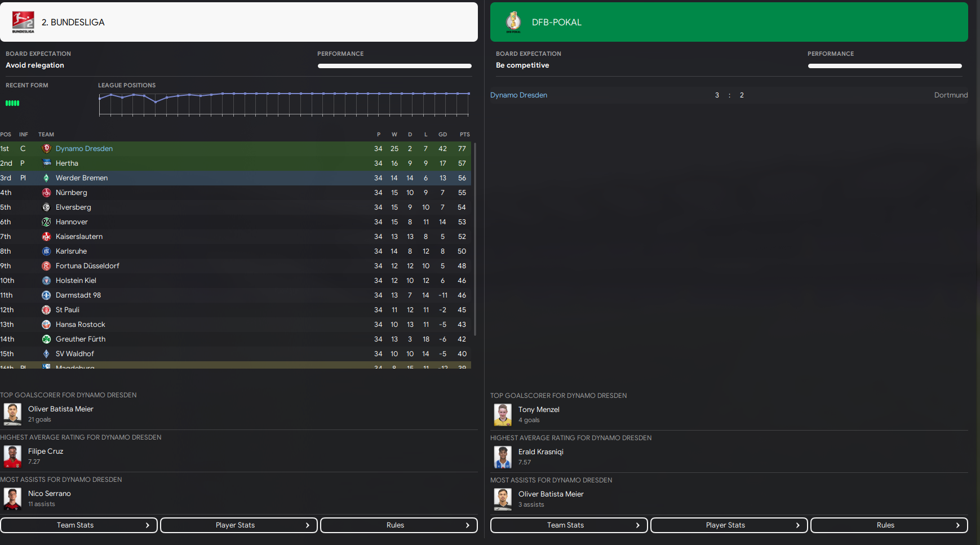980x545 pixels.
Task: Expand Rules under DFB-Pokal
Action: click(x=889, y=525)
